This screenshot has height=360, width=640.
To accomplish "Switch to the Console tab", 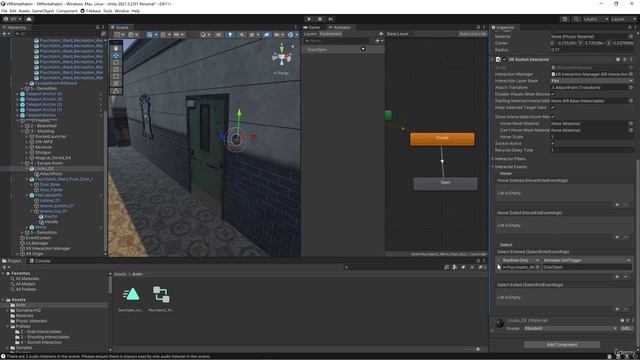I will click(40, 261).
